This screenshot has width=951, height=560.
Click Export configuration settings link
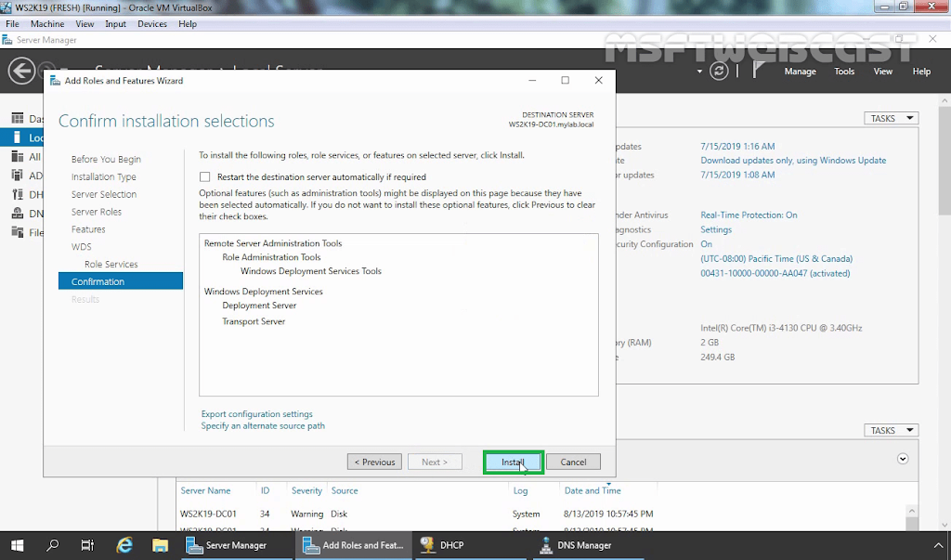(257, 414)
